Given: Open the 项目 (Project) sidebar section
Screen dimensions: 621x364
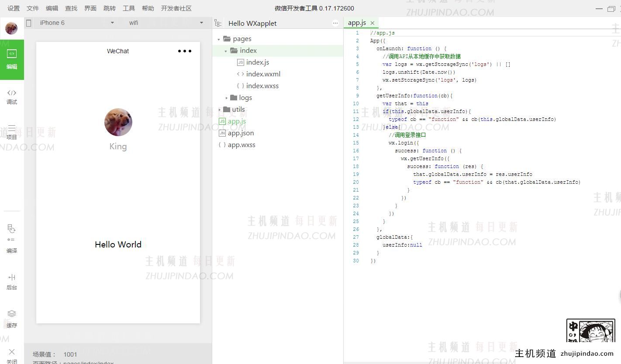Looking at the screenshot, I should point(12,132).
